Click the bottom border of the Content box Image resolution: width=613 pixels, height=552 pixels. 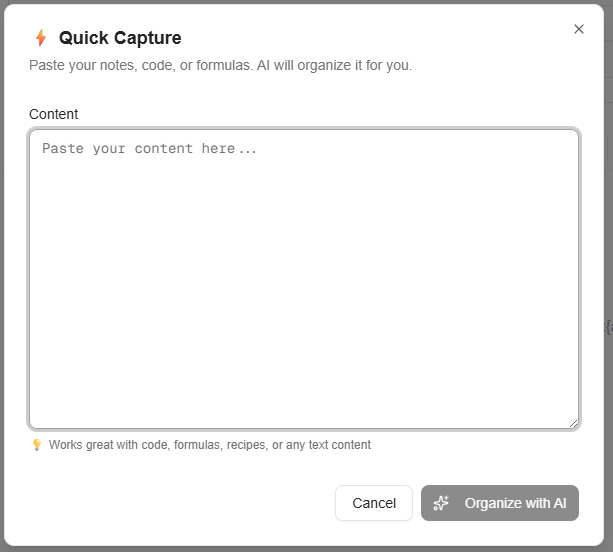[x=304, y=428]
